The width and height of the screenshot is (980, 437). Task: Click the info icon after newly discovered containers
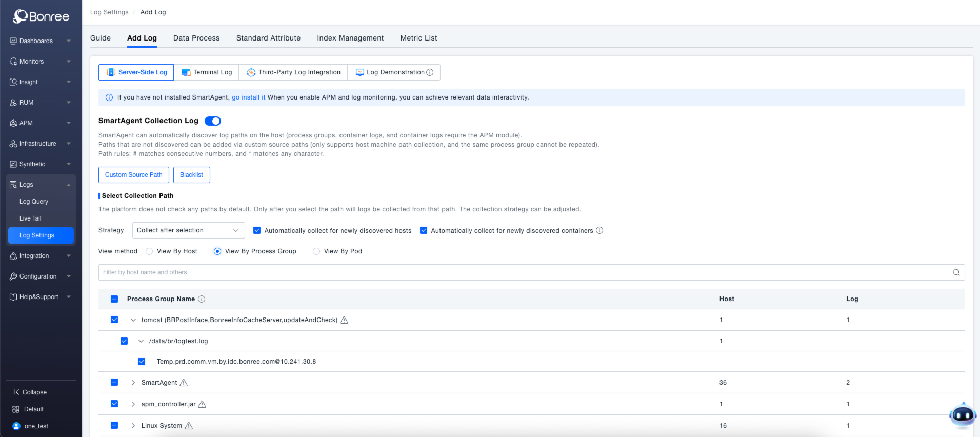[599, 231]
